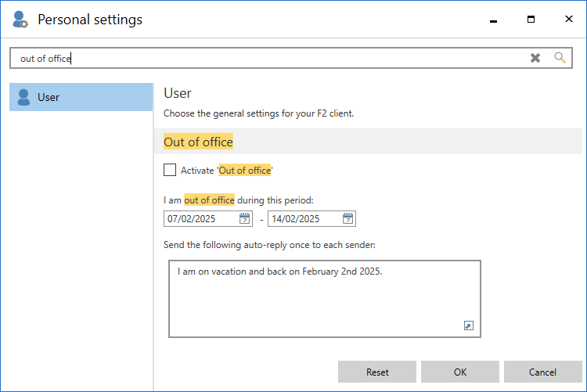Close the Personal settings dialog
The image size is (587, 392).
[x=567, y=20]
